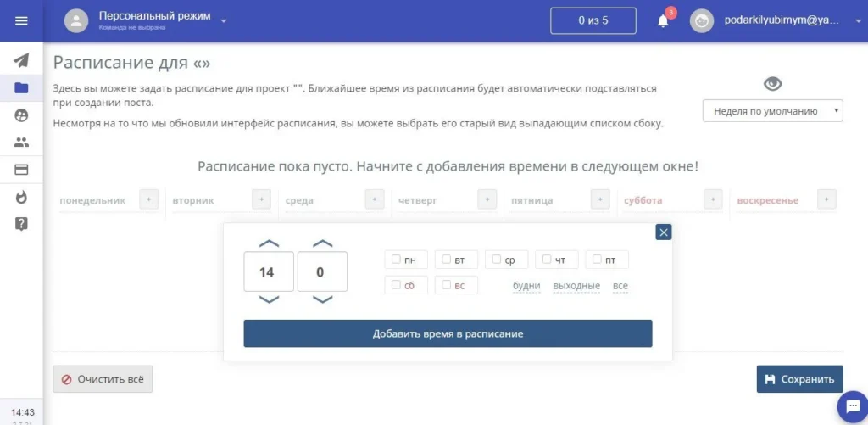Add time slot to пятница
The height and width of the screenshot is (425, 868).
point(600,199)
